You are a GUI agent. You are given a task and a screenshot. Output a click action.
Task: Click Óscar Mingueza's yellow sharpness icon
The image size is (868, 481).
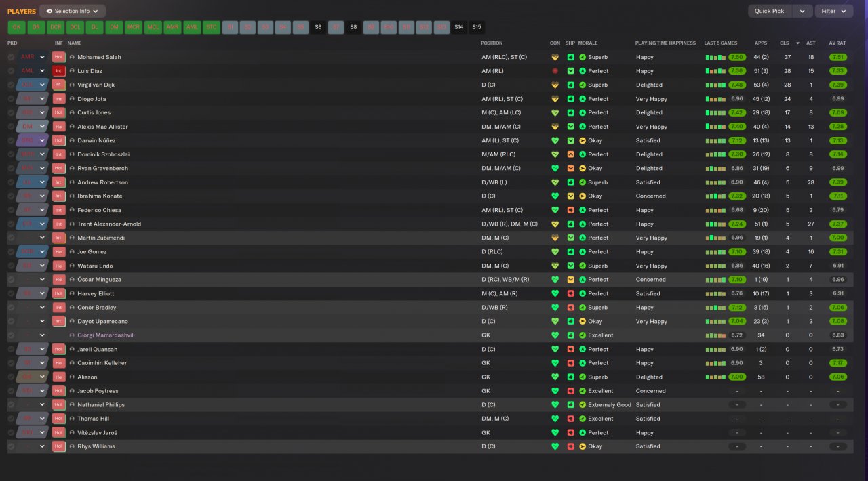[570, 279]
